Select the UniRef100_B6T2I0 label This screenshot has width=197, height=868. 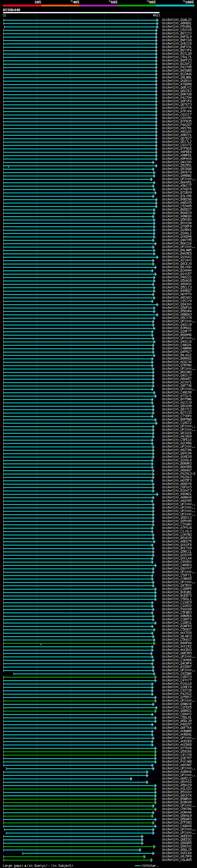coord(177,33)
